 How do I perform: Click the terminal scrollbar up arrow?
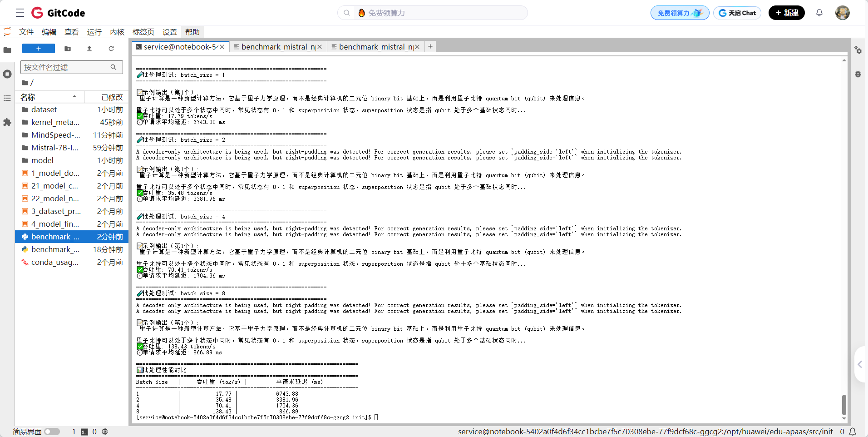point(844,60)
